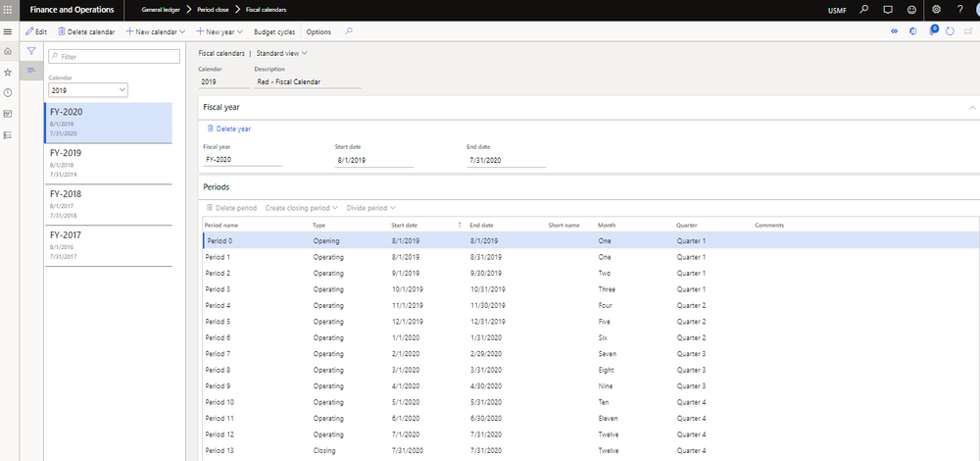Screen dimensions: 980x461
Task: Select FY-2020 in the year list
Action: click(x=108, y=124)
